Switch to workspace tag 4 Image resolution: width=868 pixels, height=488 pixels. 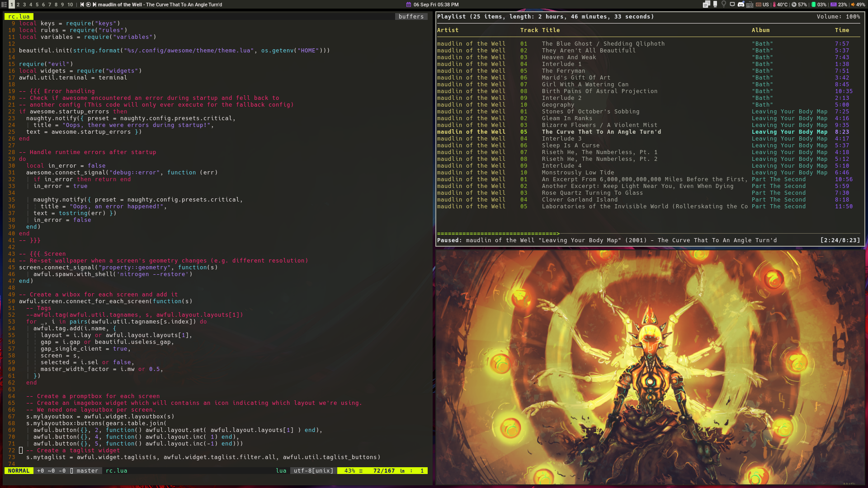tap(31, 5)
